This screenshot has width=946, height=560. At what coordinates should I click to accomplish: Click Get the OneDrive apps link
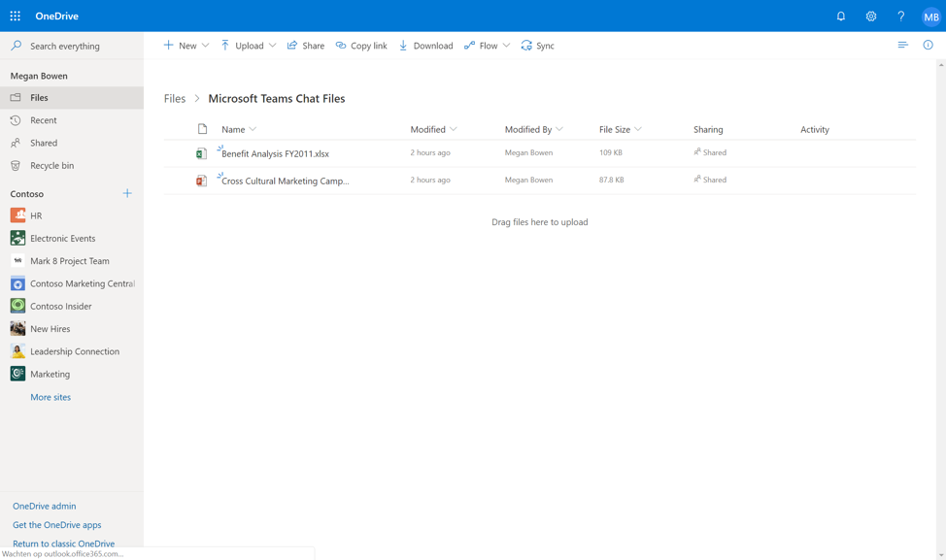click(x=56, y=525)
